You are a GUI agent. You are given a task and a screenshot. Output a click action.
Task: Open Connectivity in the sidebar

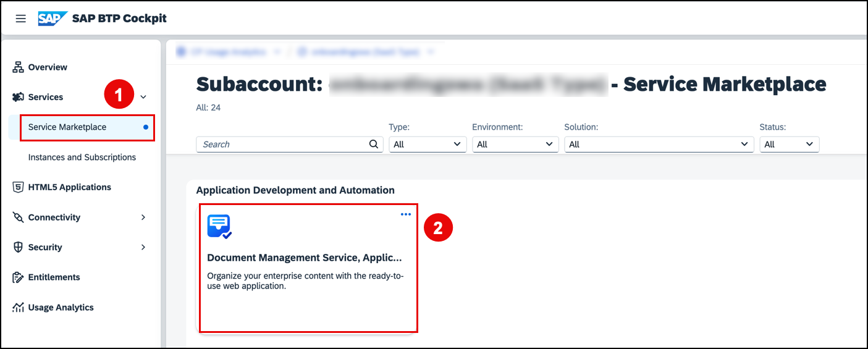(54, 217)
